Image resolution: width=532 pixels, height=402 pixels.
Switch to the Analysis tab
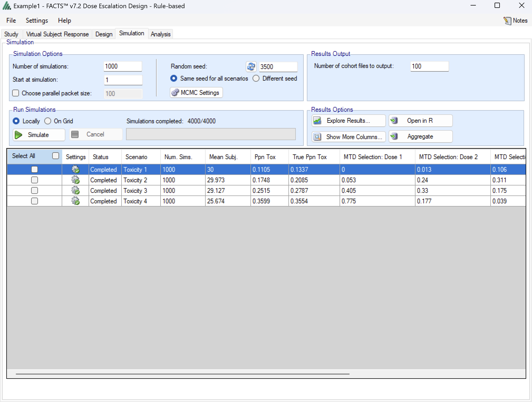(x=160, y=34)
